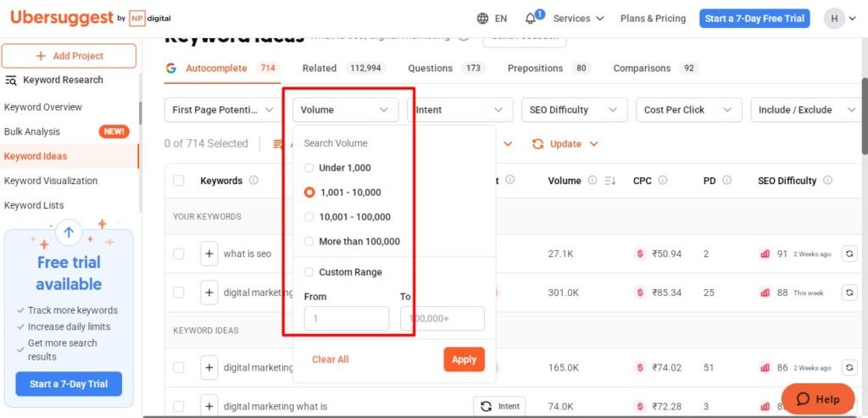
Task: Refresh the 301.0K volume row data
Action: (849, 293)
